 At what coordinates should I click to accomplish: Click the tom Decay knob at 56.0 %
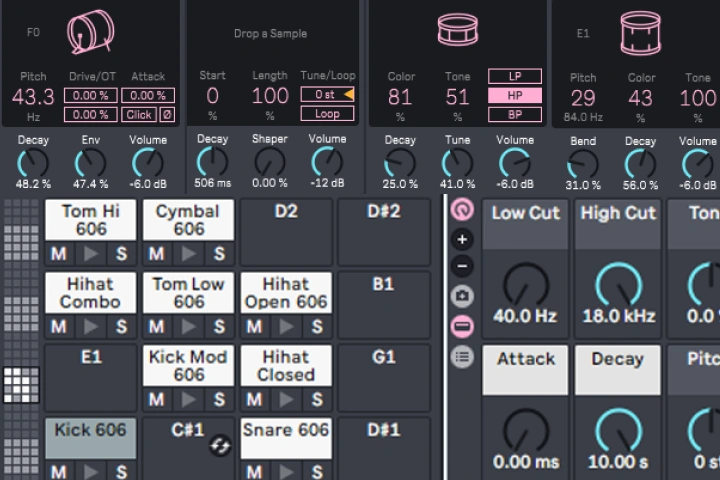point(640,164)
